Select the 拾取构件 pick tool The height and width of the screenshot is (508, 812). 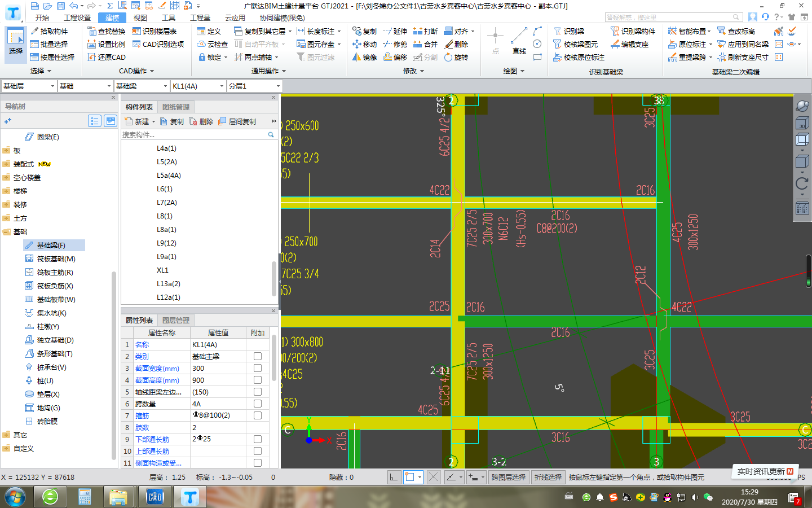(x=49, y=31)
